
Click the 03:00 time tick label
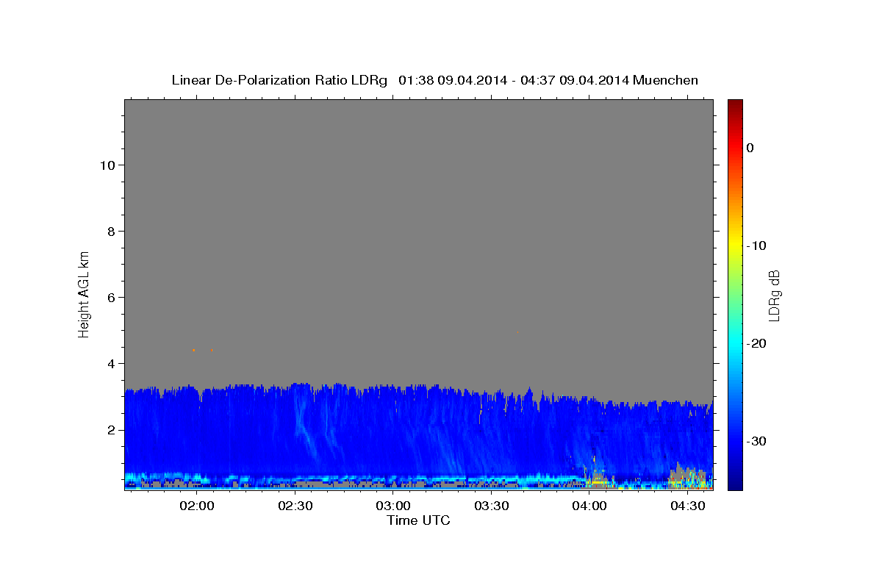click(393, 506)
